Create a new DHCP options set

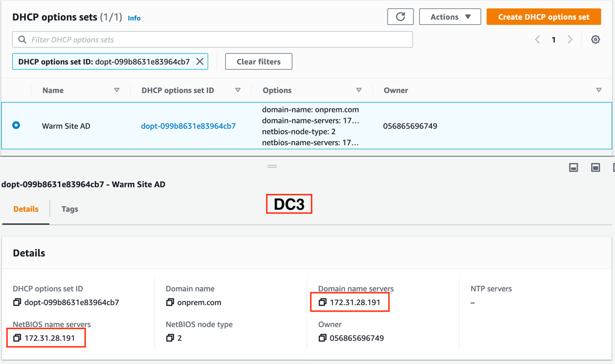point(543,17)
